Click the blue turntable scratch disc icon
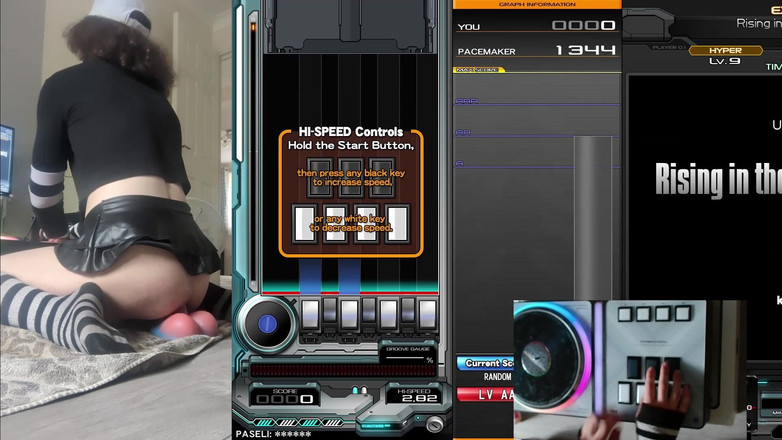Screen dimensions: 782x440 (x=267, y=324)
